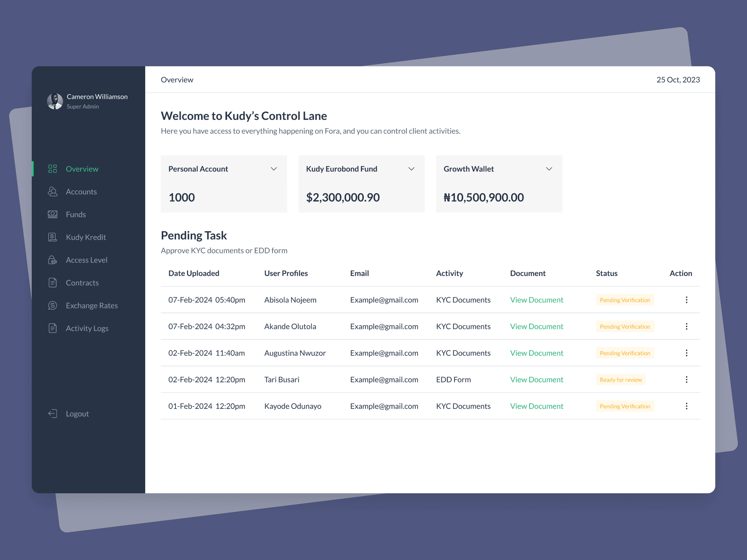Click the Exchange Rates dollar icon

click(53, 306)
